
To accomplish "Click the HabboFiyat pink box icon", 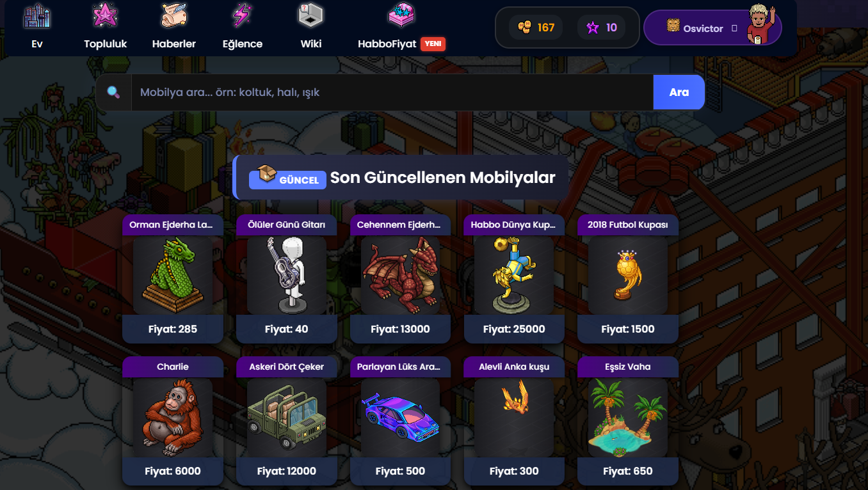I will pyautogui.click(x=402, y=16).
